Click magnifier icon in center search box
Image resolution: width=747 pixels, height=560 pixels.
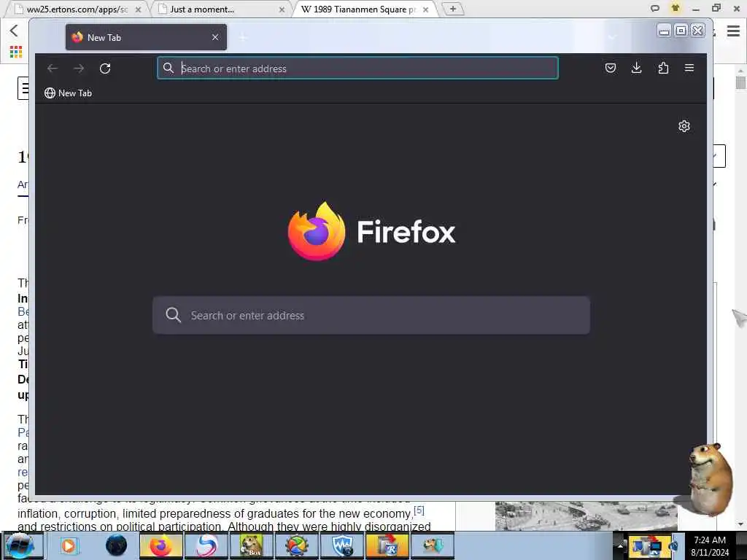pyautogui.click(x=173, y=315)
